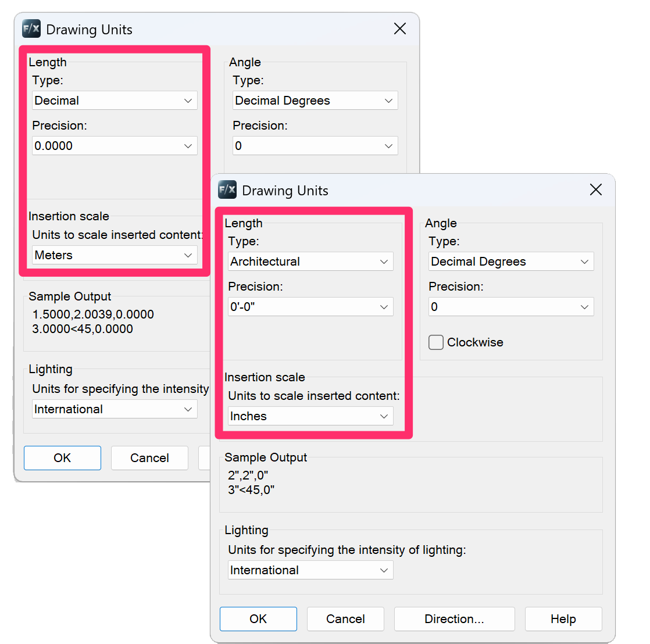This screenshot has width=650, height=644.
Task: Click the F/X icon in back dialog title
Action: pos(31,29)
